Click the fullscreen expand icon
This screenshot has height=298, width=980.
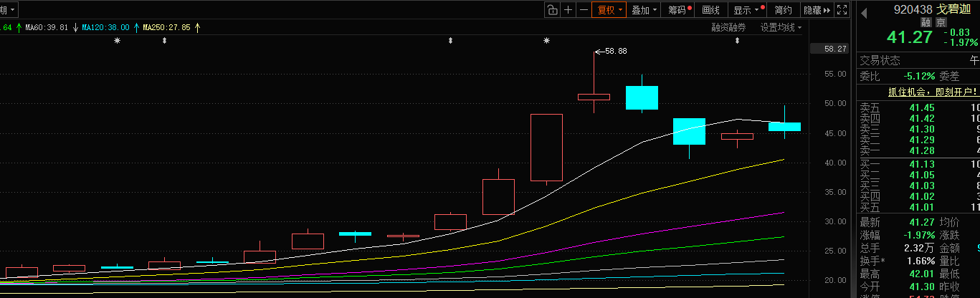842,10
